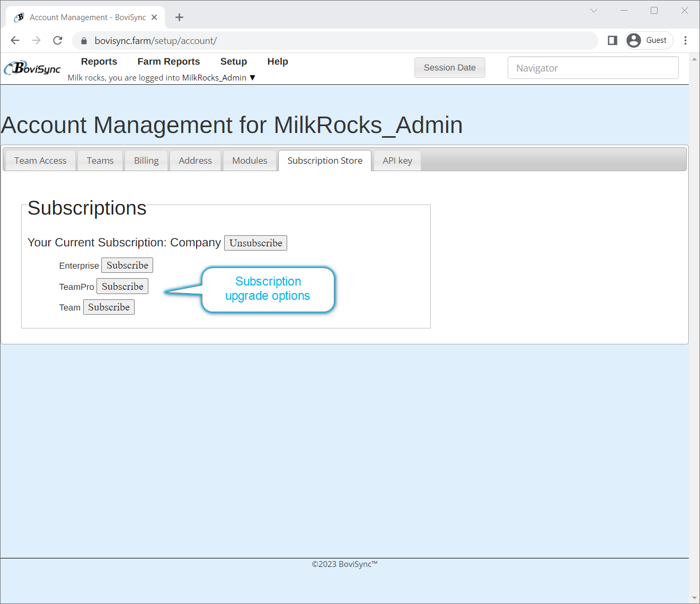Image resolution: width=700 pixels, height=604 pixels.
Task: Open Guest profile menu
Action: [649, 40]
